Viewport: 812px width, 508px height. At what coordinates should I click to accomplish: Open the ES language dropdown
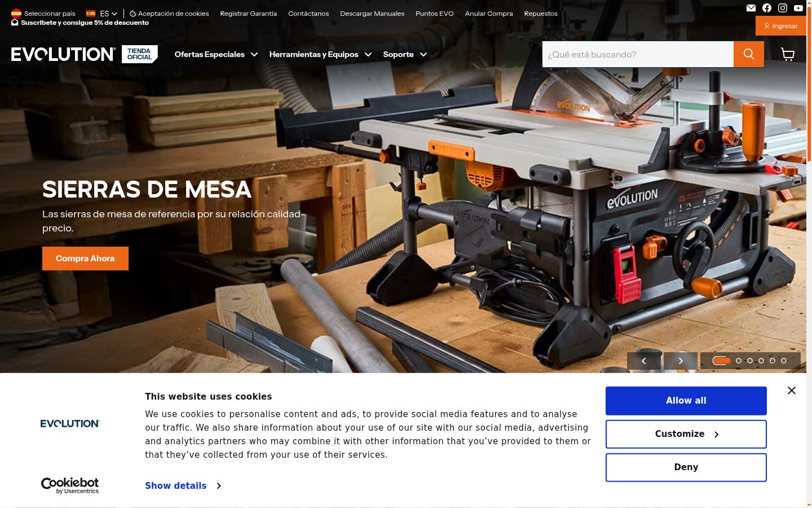coord(102,14)
